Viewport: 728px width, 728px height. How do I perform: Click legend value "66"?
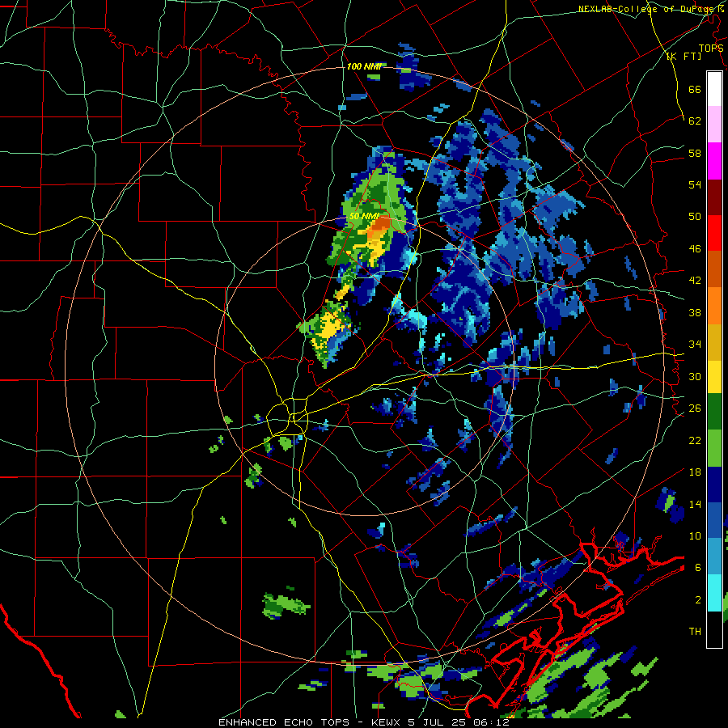pos(695,89)
